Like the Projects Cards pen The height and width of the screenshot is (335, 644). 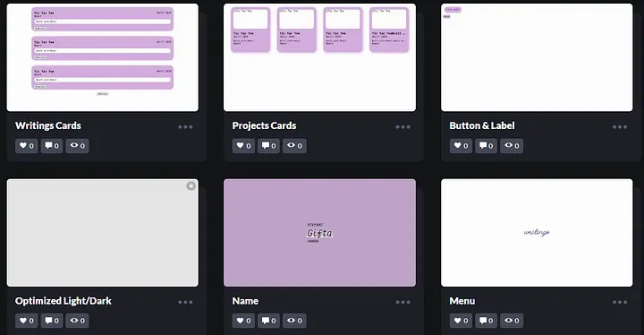(243, 146)
